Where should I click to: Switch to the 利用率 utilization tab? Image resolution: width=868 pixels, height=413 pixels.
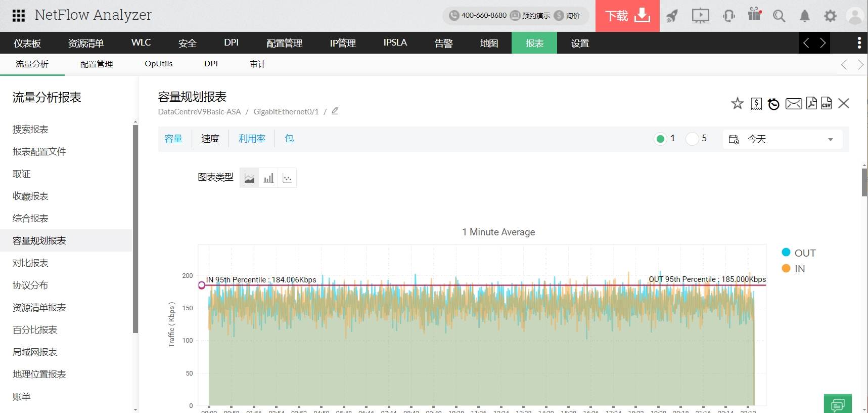click(x=252, y=139)
